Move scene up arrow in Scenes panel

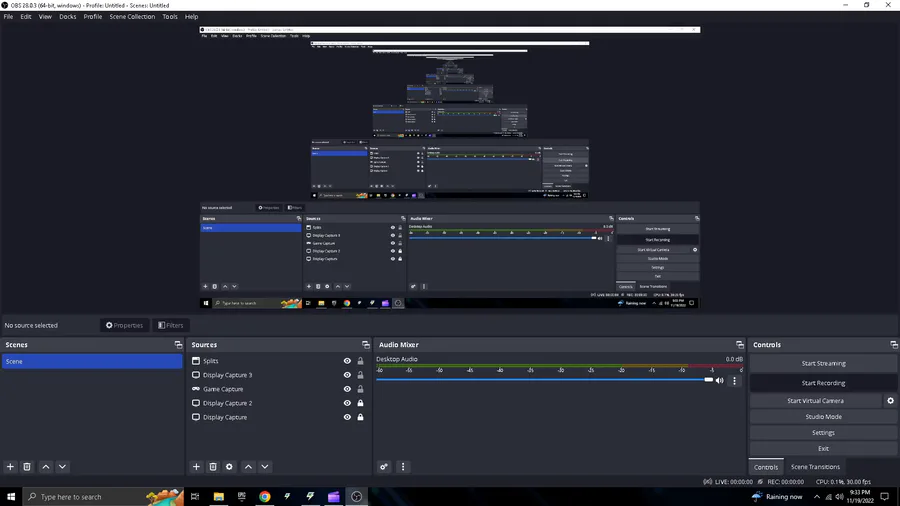(x=46, y=467)
